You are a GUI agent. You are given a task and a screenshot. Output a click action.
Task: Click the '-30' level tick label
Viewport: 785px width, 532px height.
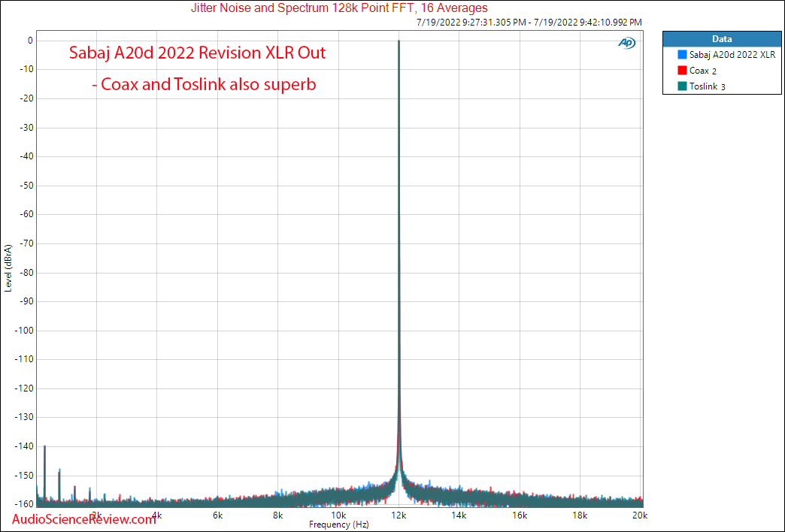coord(26,128)
